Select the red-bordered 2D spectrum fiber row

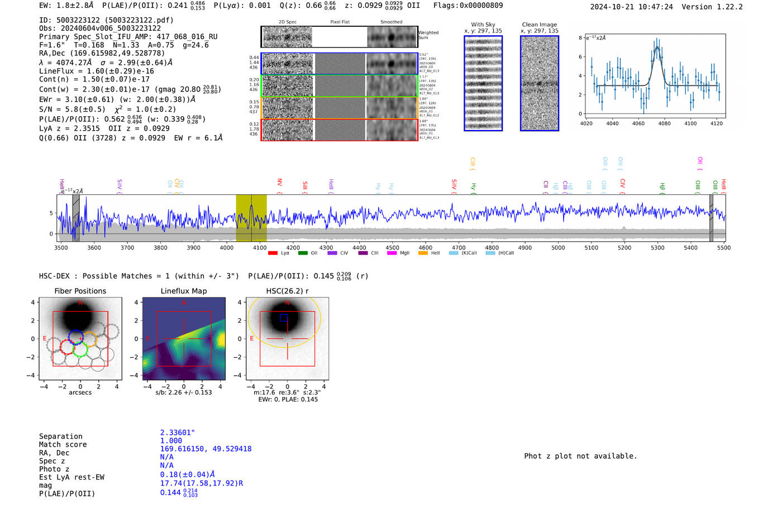click(x=339, y=130)
